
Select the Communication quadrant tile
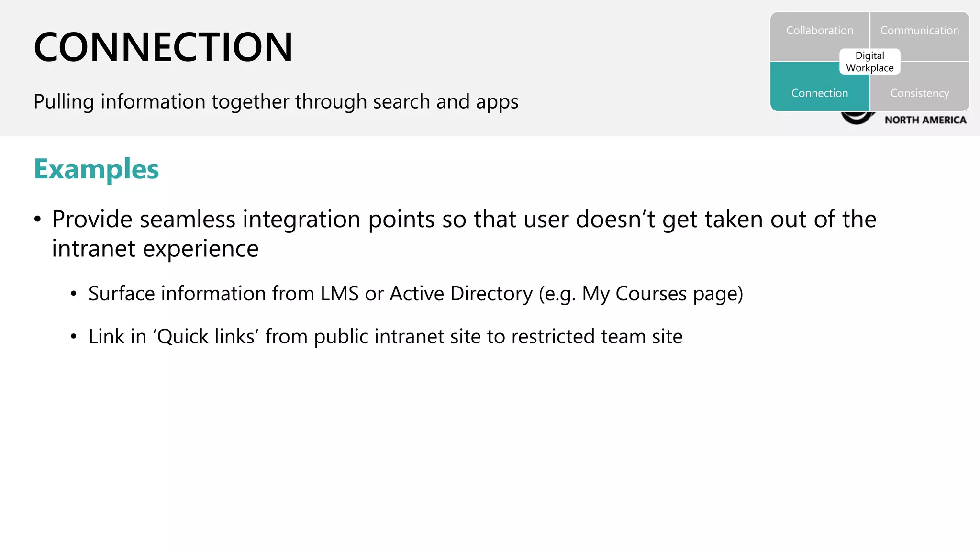pos(920,36)
